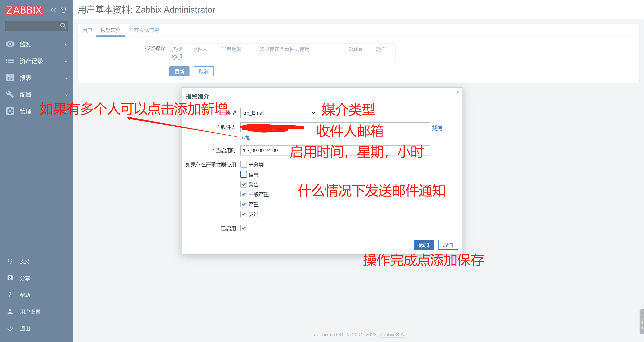Open the krb_Email type dropdown
This screenshot has width=644, height=342.
tap(278, 113)
